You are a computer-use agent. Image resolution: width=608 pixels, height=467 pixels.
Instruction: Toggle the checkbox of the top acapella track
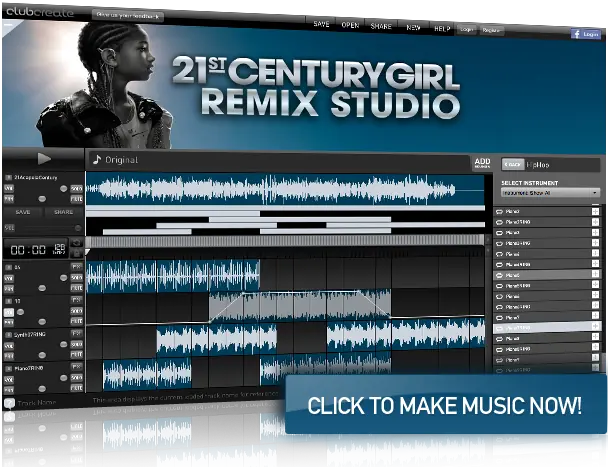[9, 178]
